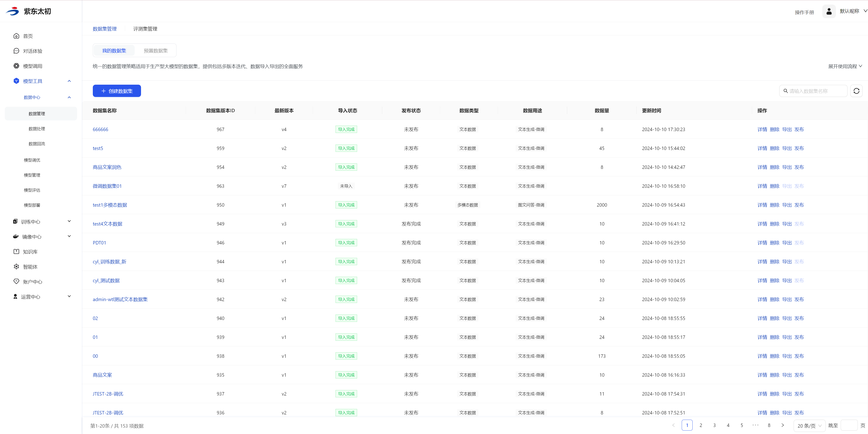Open the 首页 home icon in sidebar
The image size is (868, 434).
(16, 36)
